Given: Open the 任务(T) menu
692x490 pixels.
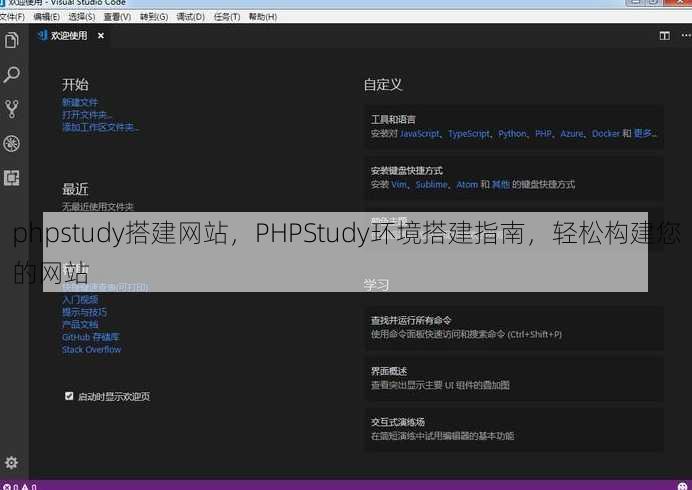Looking at the screenshot, I should coord(227,17).
